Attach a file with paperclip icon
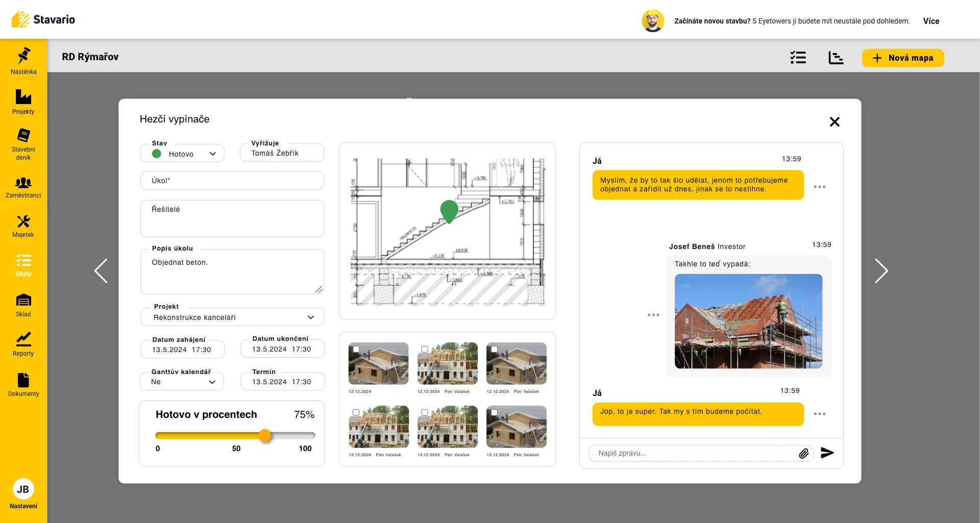The image size is (980, 523). (x=804, y=453)
